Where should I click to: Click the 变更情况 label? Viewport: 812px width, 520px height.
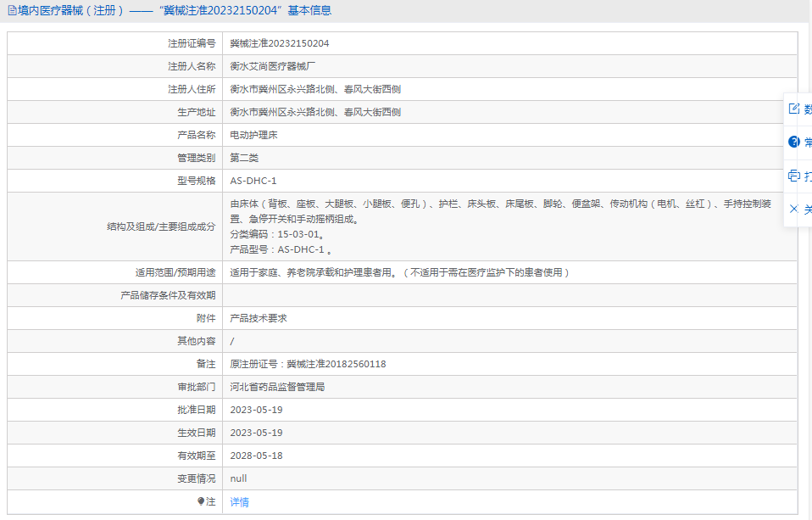click(197, 478)
